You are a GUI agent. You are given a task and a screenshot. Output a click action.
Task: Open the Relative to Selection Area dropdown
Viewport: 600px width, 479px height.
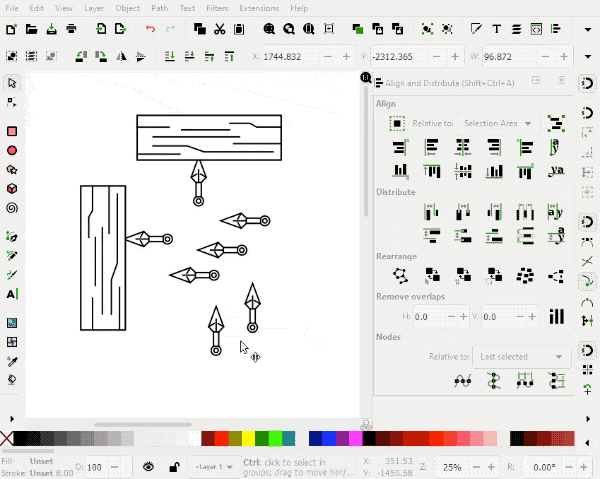point(497,123)
